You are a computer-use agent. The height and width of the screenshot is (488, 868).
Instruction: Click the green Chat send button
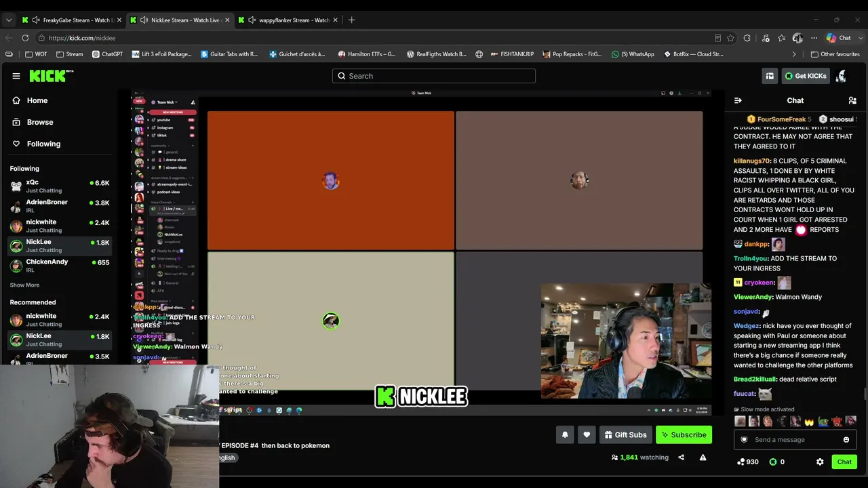pyautogui.click(x=844, y=462)
